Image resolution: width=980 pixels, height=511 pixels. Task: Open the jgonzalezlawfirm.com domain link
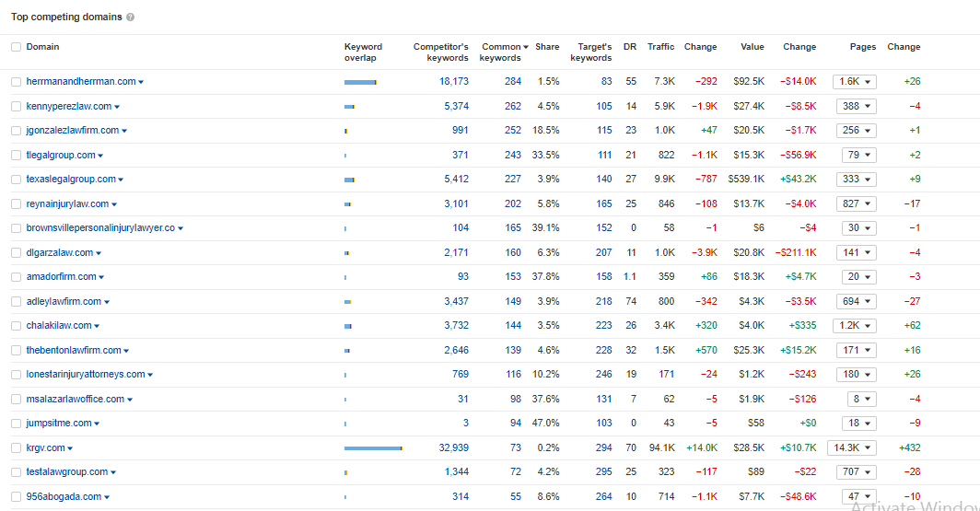pyautogui.click(x=73, y=130)
